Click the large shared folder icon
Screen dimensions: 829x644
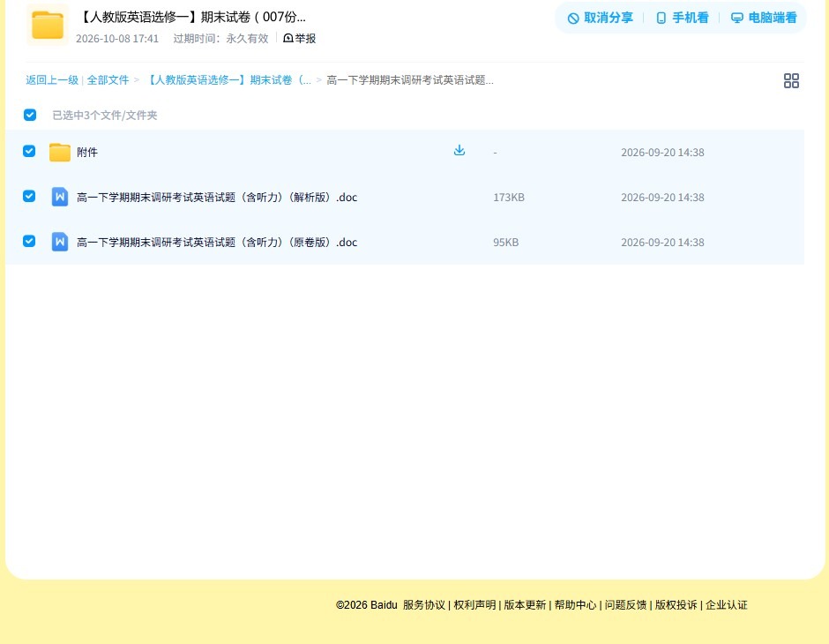[48, 25]
